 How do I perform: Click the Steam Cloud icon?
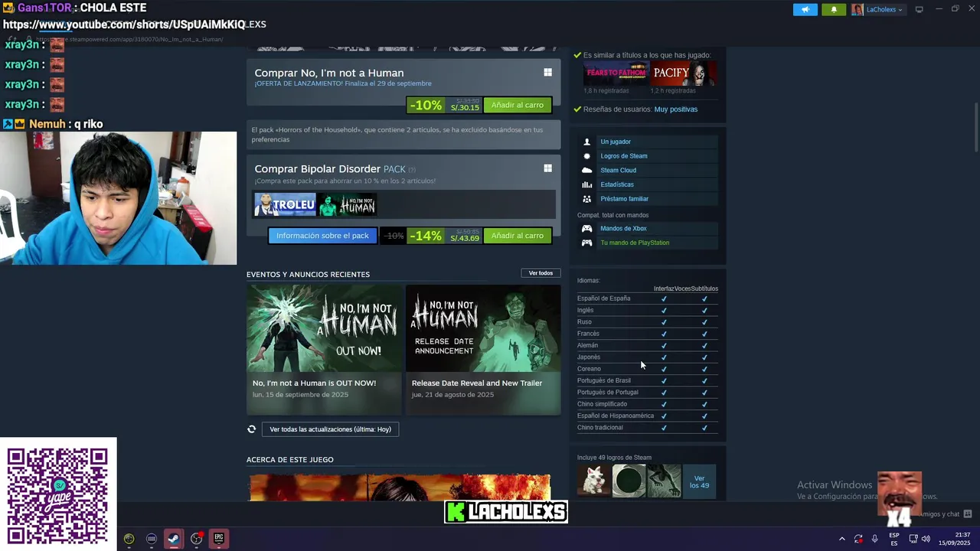(586, 170)
